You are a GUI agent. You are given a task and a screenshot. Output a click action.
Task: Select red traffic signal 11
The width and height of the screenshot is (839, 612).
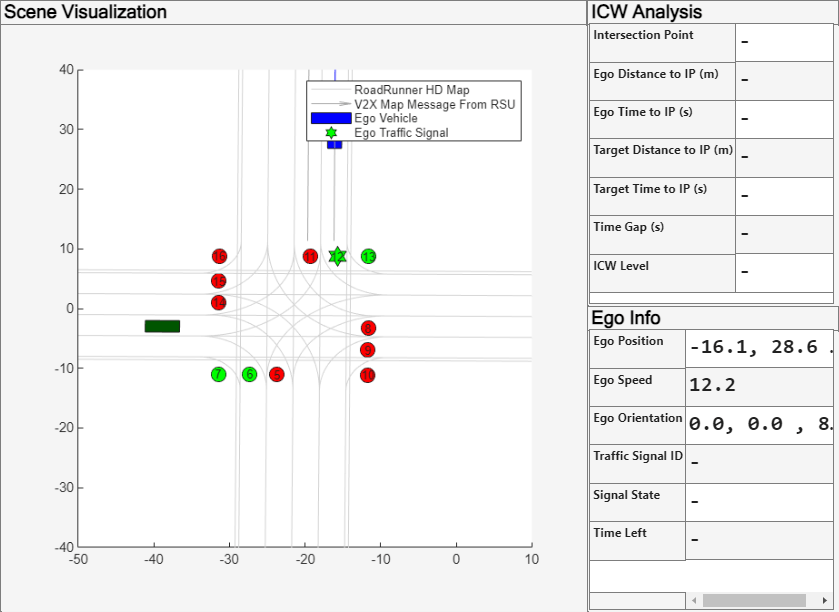tap(310, 256)
